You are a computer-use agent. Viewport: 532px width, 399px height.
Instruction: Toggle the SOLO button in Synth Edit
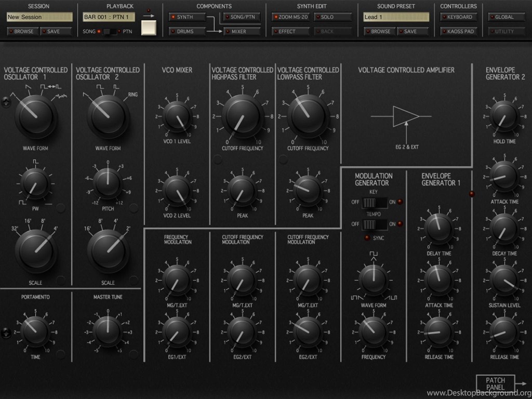[x=332, y=17]
